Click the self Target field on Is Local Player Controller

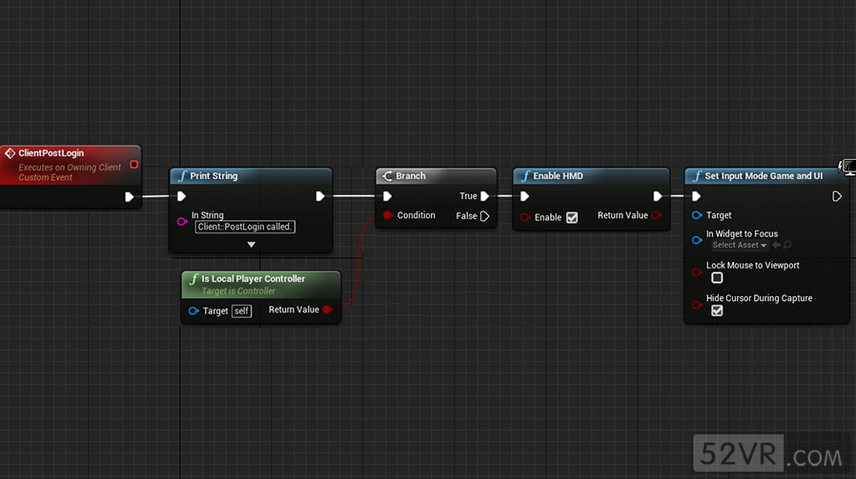[241, 311]
